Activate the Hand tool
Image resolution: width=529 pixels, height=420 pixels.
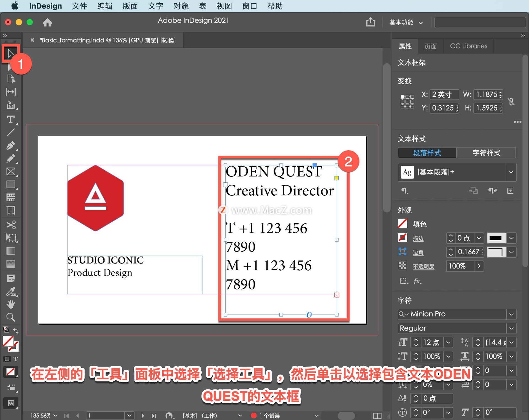(11, 304)
